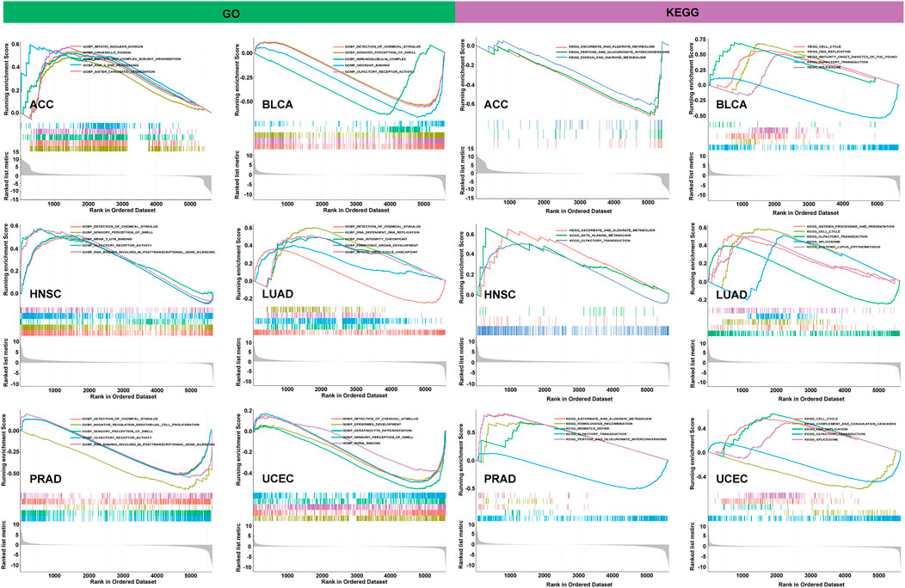Pick GOMF_ODORANT_BINDING in the GO BLCA legend
Screen dimensions: 905x588
coord(367,66)
